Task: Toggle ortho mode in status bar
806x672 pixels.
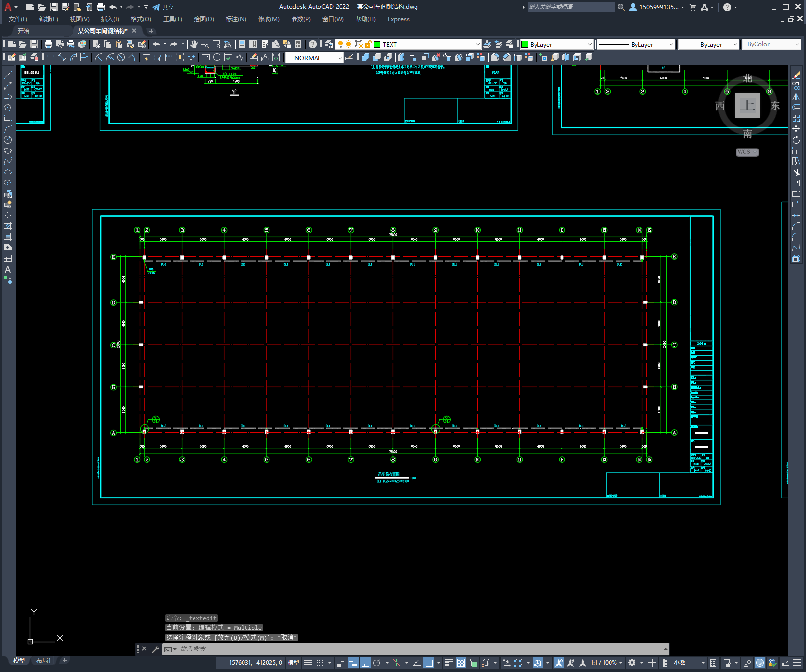Action: [366, 663]
